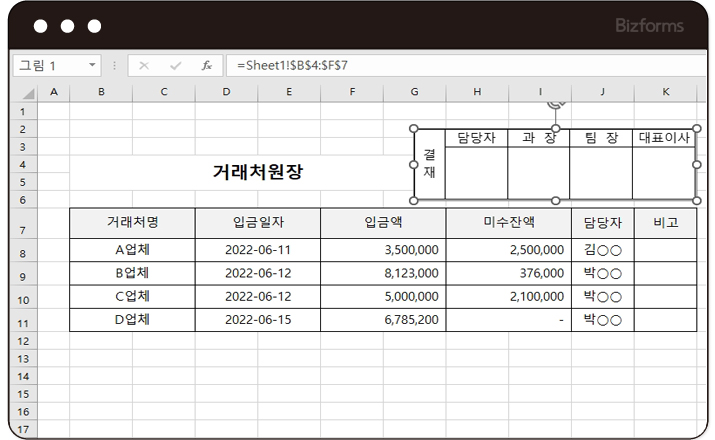Click the 결재 label in approval picture

[x=430, y=164]
